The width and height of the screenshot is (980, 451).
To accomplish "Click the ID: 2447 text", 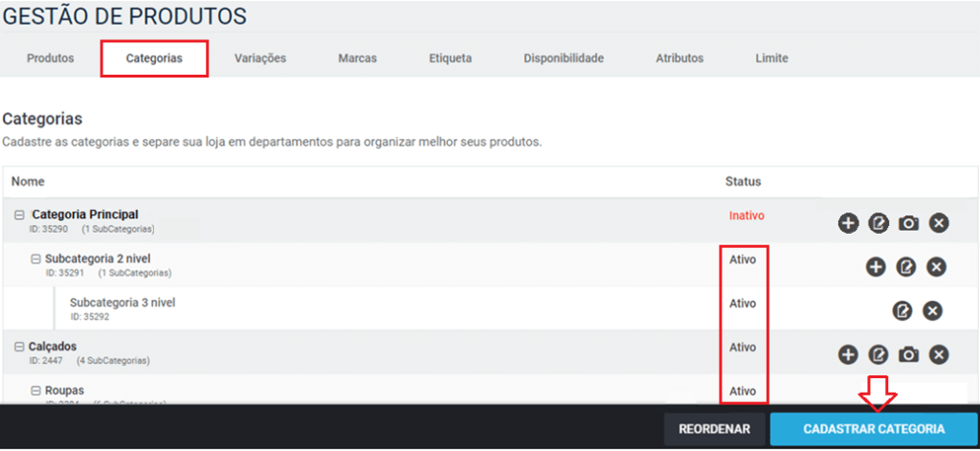I will (x=46, y=362).
